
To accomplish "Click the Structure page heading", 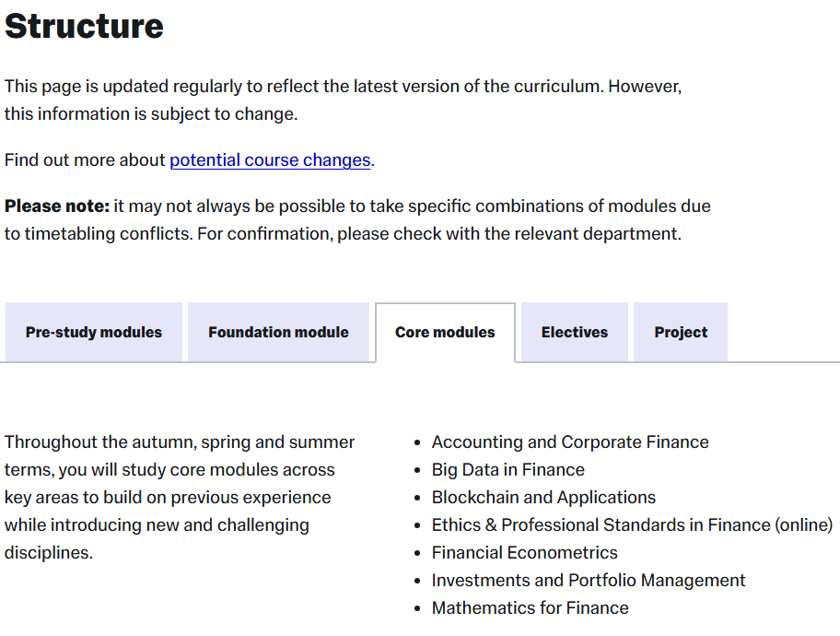I will (84, 26).
